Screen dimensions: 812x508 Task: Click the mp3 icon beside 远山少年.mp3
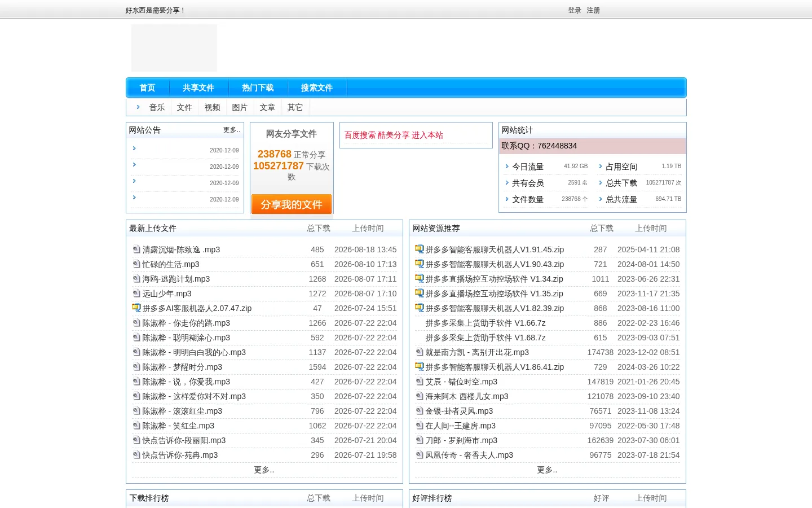point(136,293)
